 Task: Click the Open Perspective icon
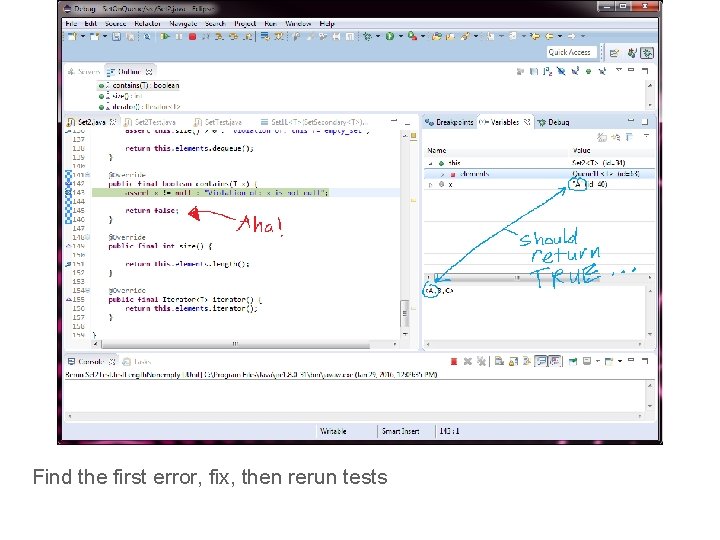coord(614,53)
